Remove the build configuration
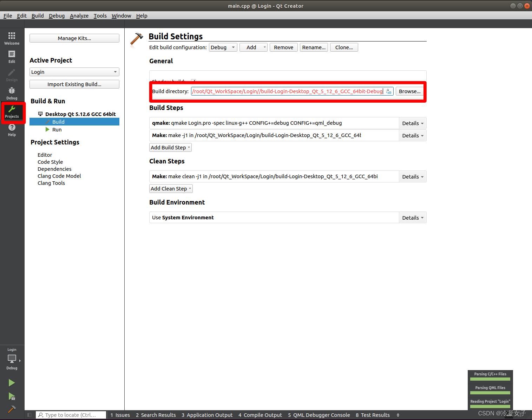Image resolution: width=532 pixels, height=420 pixels. [x=284, y=47]
